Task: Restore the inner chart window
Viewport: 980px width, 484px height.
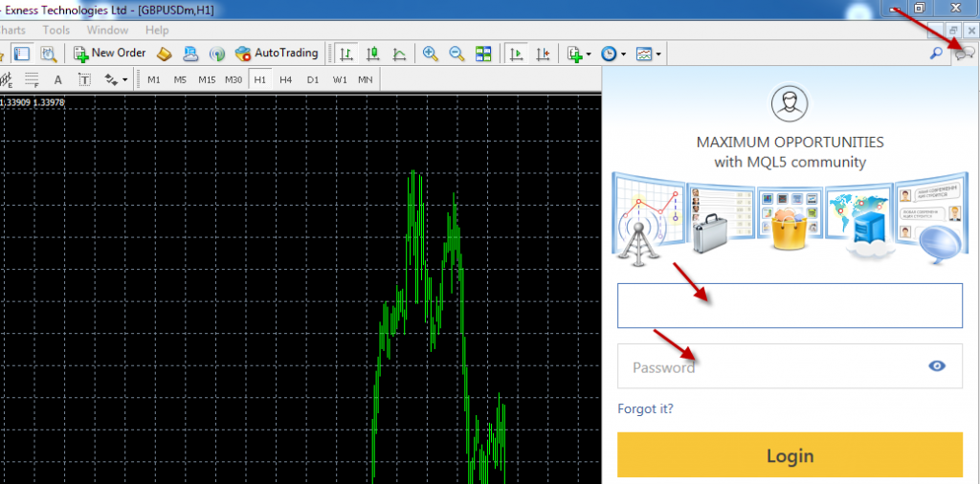Action: tap(953, 30)
